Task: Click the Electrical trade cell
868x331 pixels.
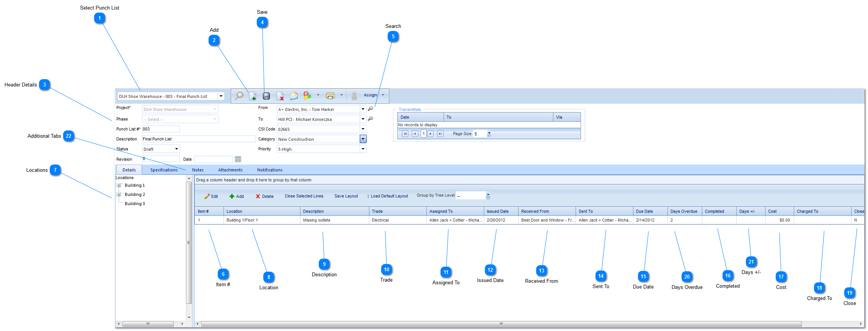Action: coord(398,220)
